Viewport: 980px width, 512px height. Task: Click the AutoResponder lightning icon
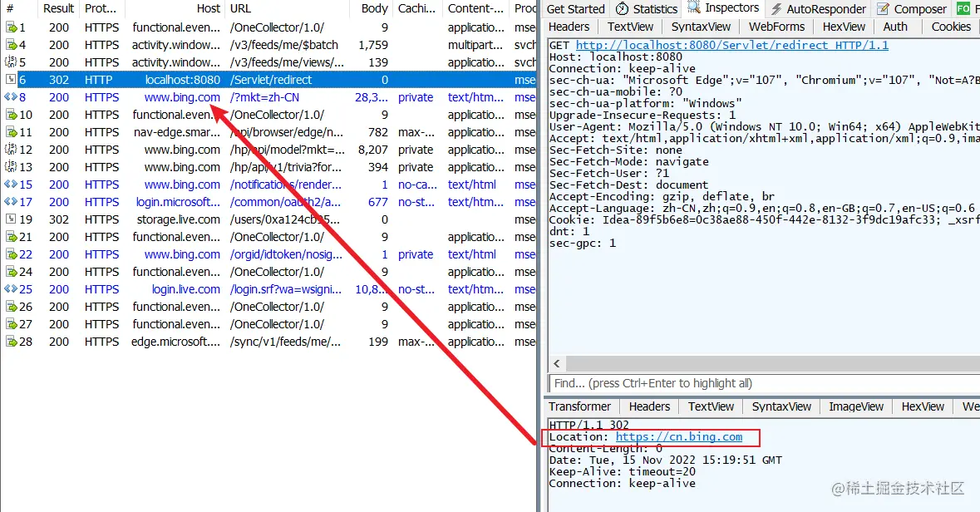(776, 9)
